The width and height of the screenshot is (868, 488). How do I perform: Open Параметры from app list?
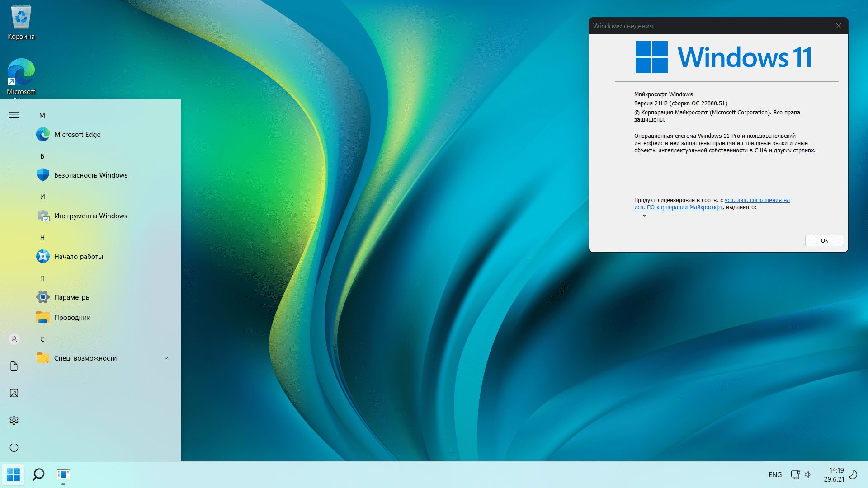(x=72, y=297)
